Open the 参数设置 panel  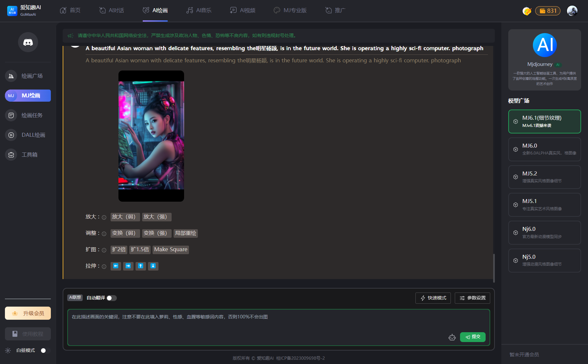[x=472, y=298]
